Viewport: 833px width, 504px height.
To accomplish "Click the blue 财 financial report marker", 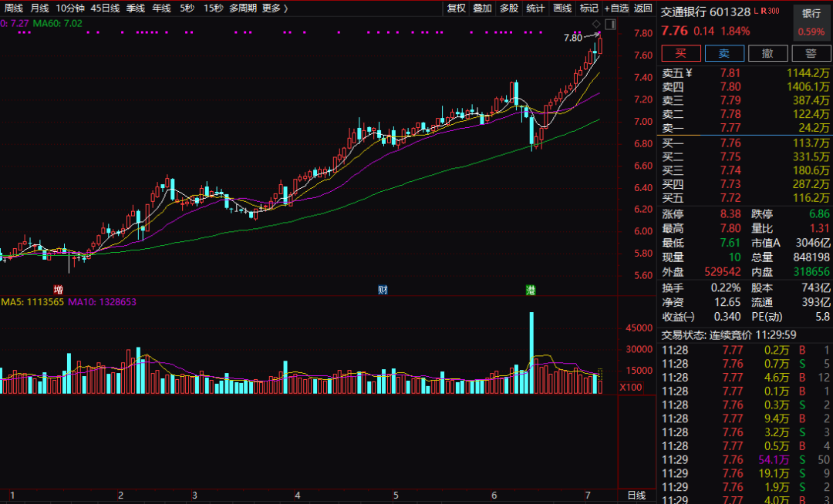I will 383,290.
